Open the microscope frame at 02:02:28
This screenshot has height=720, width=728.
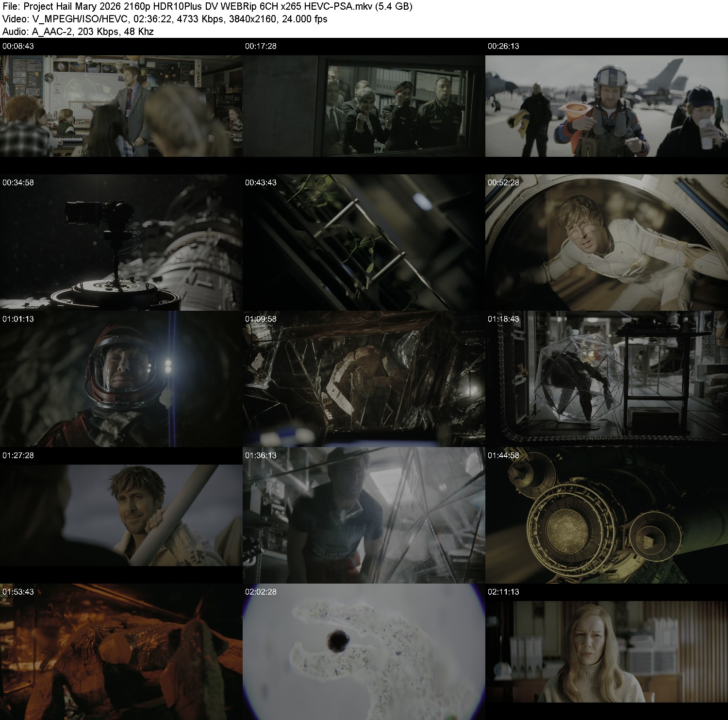point(364,652)
